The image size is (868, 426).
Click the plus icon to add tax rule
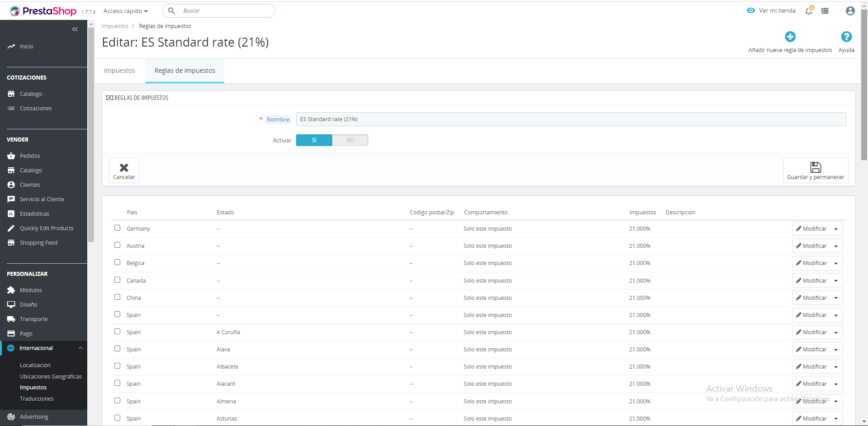click(x=790, y=37)
